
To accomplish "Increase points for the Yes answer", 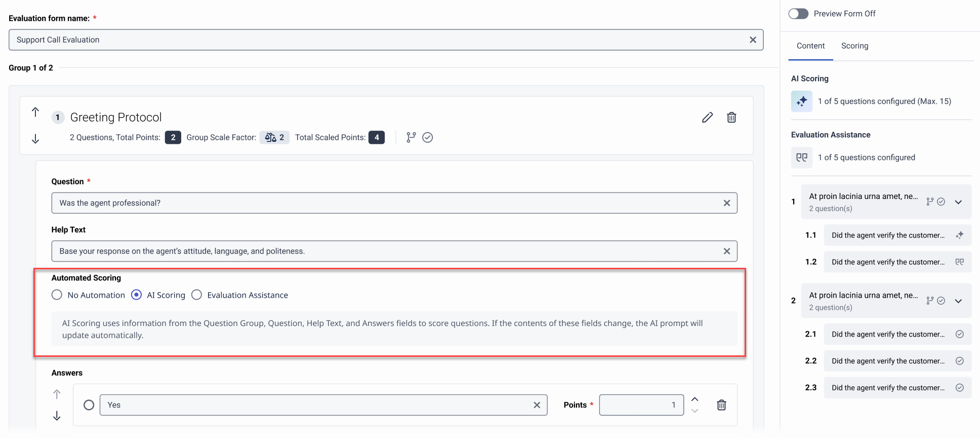I will 695,399.
